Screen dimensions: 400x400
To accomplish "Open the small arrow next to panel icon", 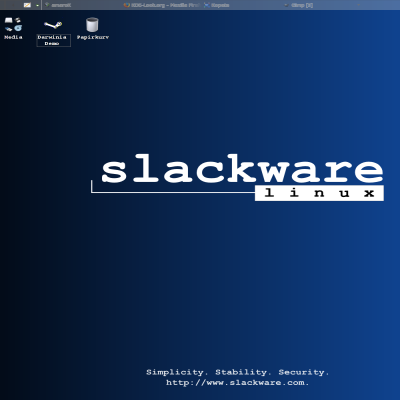I will tap(37, 5).
